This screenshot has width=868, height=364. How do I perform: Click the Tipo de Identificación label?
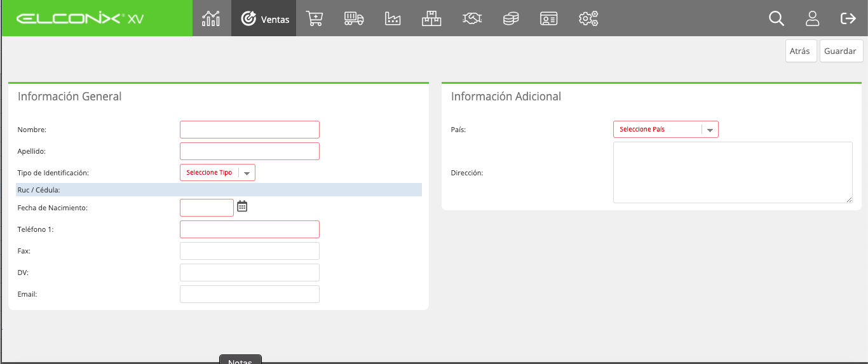53,173
